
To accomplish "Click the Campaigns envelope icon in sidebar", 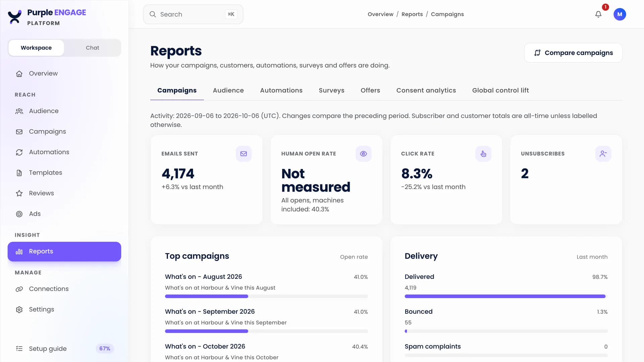I will [19, 132].
